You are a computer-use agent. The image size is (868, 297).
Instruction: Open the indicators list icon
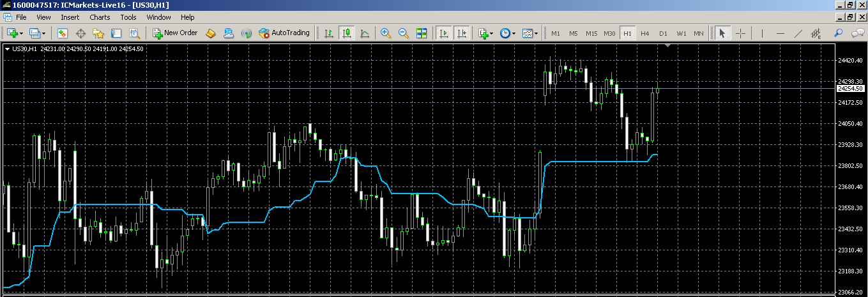pyautogui.click(x=483, y=33)
